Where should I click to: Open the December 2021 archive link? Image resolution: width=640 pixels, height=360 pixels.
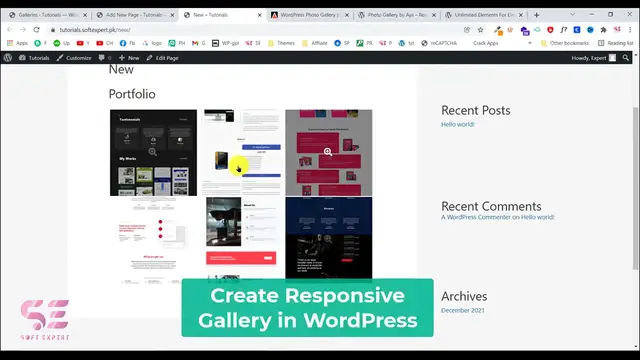pos(462,310)
